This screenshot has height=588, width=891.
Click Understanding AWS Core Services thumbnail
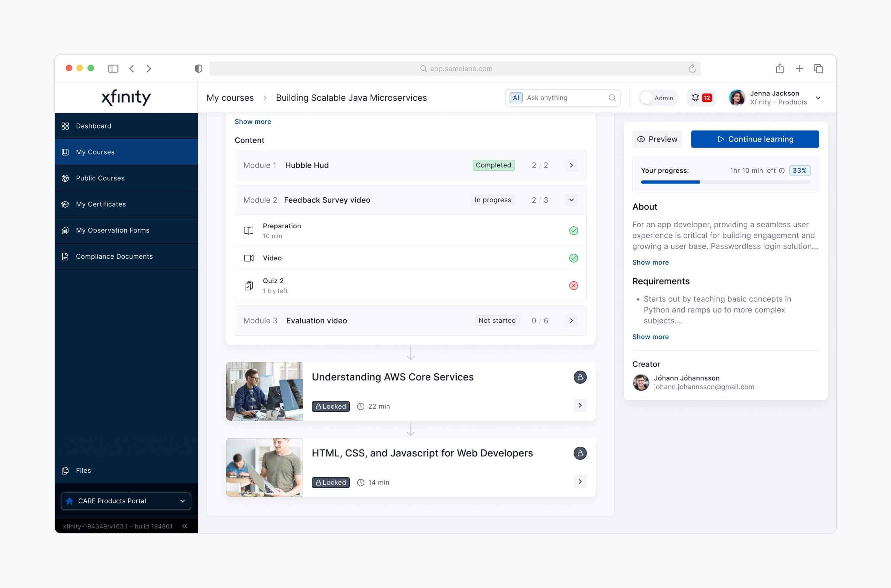264,391
